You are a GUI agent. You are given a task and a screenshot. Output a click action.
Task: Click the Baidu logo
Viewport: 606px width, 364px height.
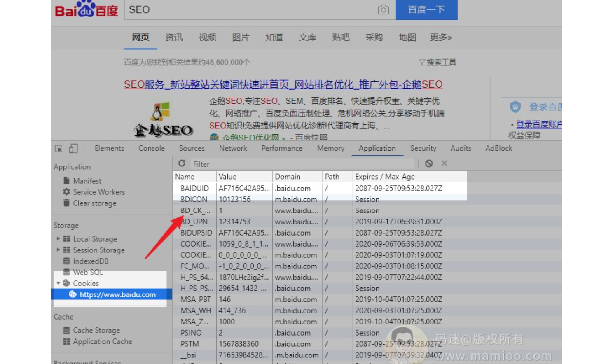[87, 9]
